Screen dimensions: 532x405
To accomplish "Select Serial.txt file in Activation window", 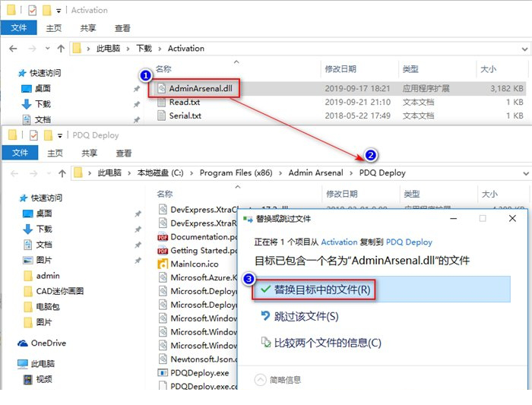I will click(179, 115).
